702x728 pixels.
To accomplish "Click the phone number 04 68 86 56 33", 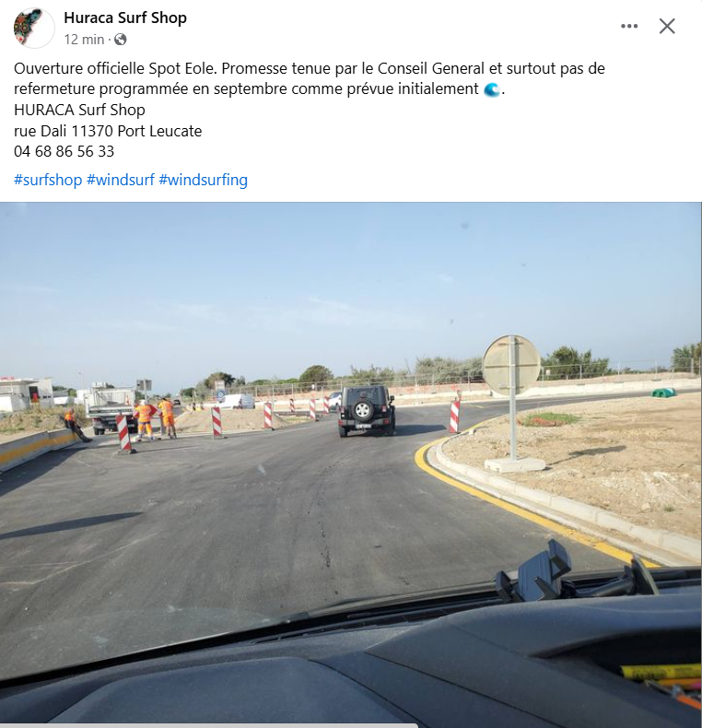I will (64, 151).
